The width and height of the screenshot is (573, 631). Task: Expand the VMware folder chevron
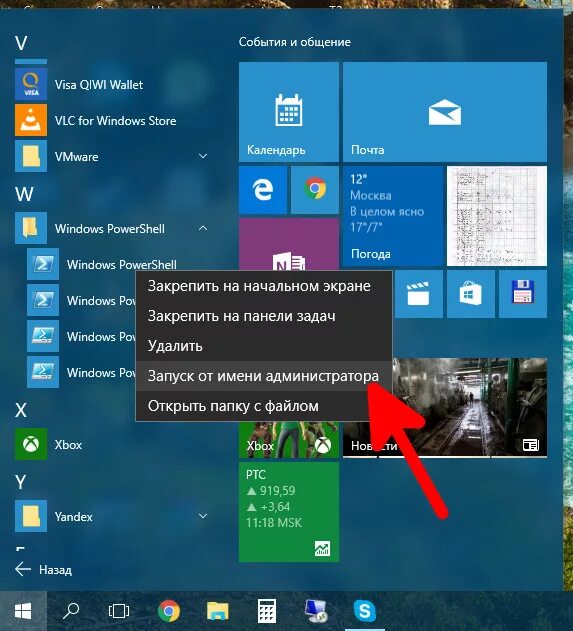203,156
